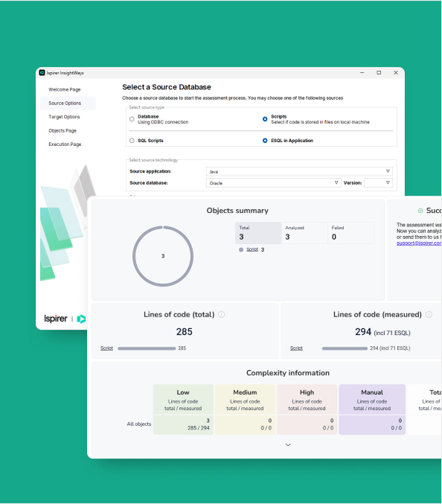Viewport: 442px width, 504px height.
Task: Click the Manual cell showing 0 / 0
Action: point(372,424)
